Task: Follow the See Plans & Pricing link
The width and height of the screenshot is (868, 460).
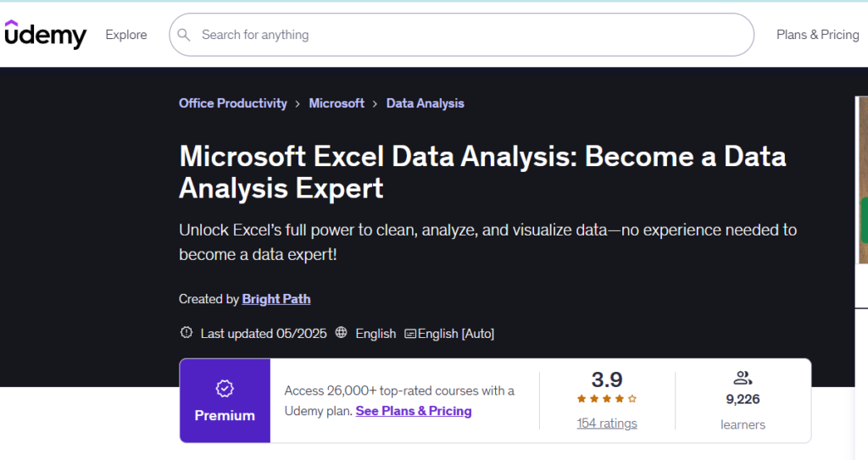Action: point(414,411)
